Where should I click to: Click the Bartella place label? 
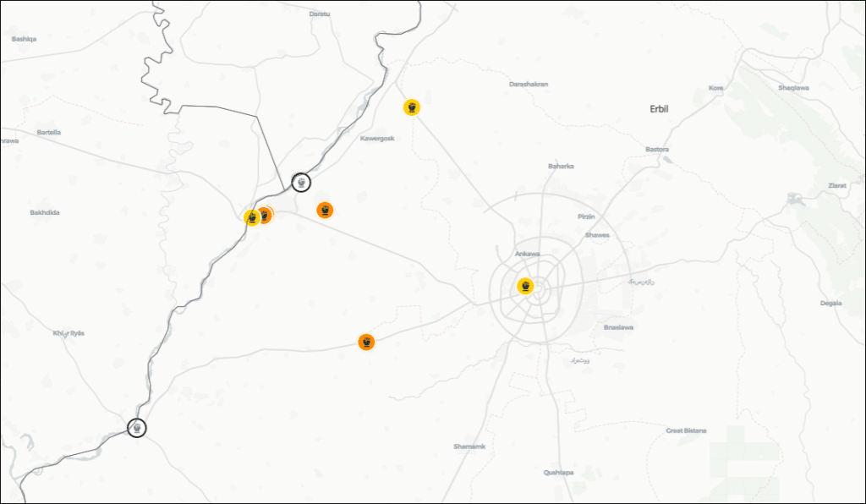click(49, 133)
